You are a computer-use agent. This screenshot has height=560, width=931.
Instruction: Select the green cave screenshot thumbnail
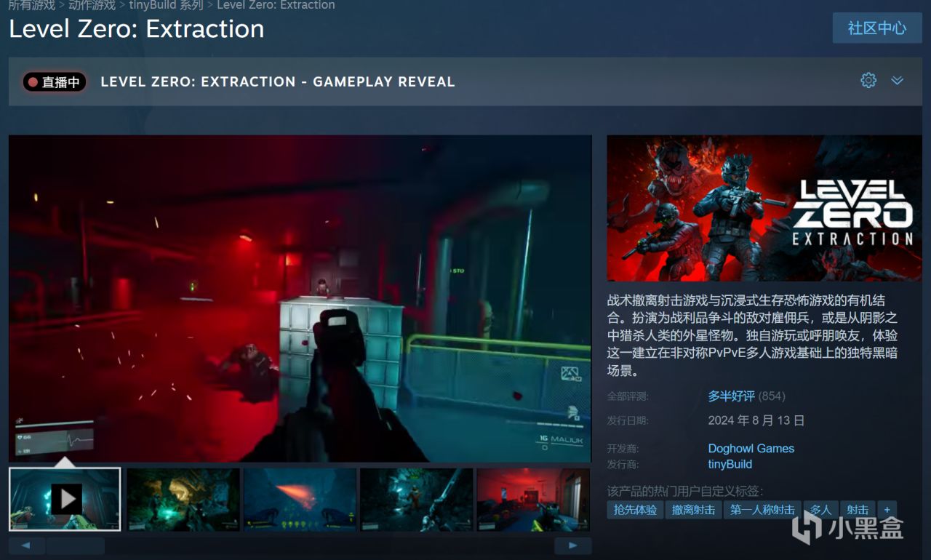tap(183, 499)
